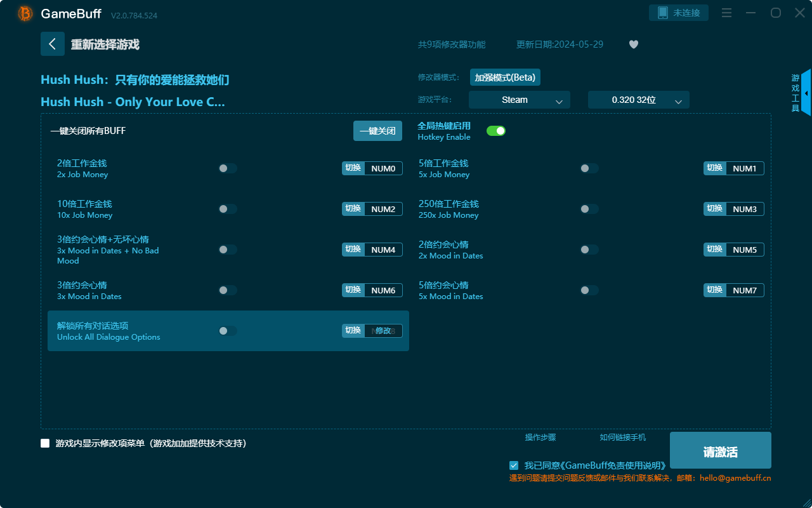Click the NUM3 hotkey field
812x508 pixels.
[x=745, y=209]
